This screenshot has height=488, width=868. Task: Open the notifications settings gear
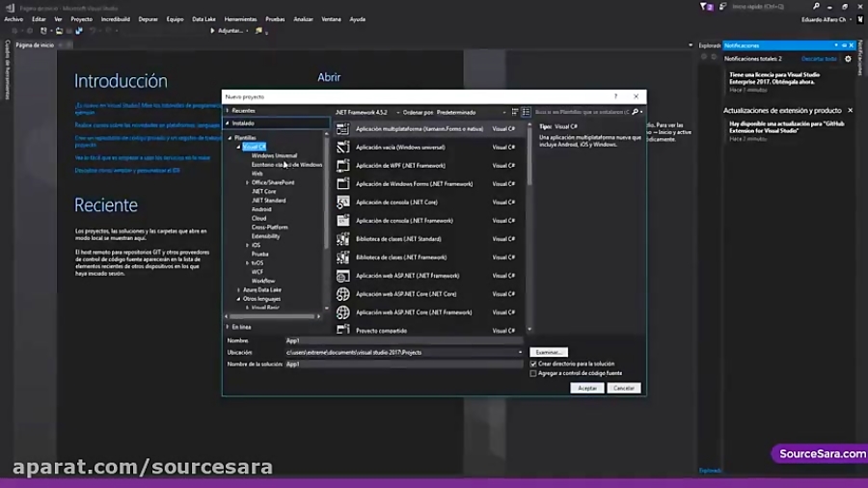point(848,59)
